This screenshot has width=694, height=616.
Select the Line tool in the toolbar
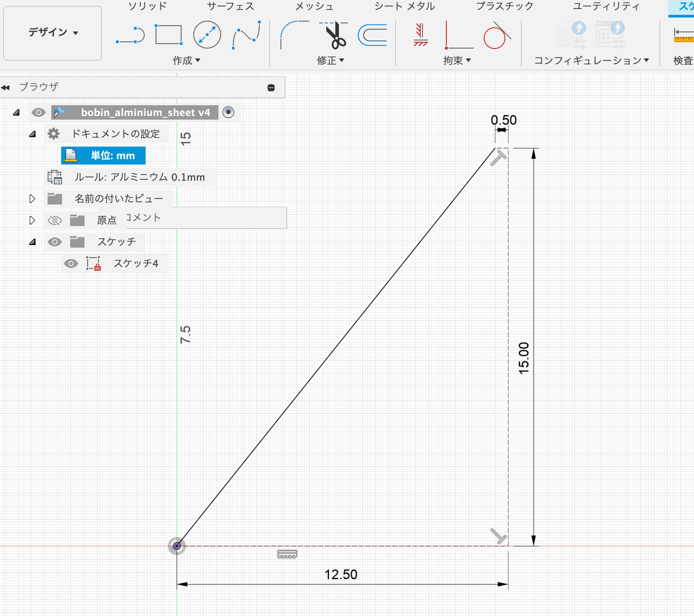[x=130, y=35]
